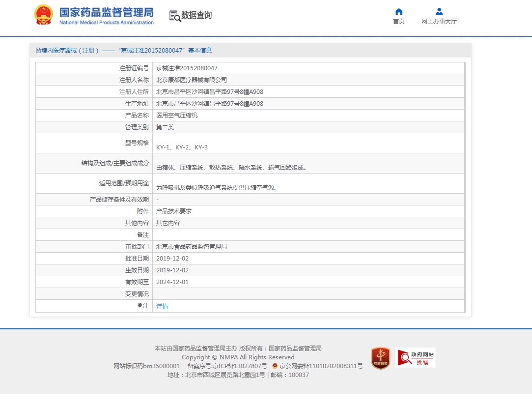Open 其它内容 entry
Image resolution: width=532 pixels, height=407 pixels.
coord(168,223)
